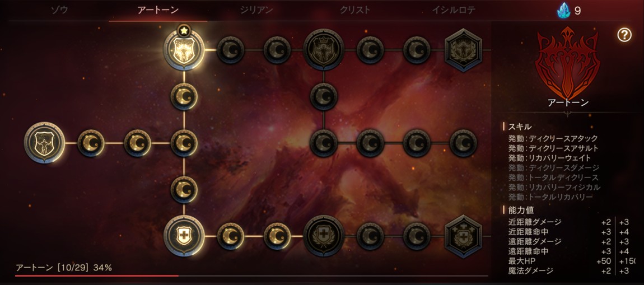Click the dark cross shield with laurel node
This screenshot has width=644, height=285.
(x=324, y=236)
